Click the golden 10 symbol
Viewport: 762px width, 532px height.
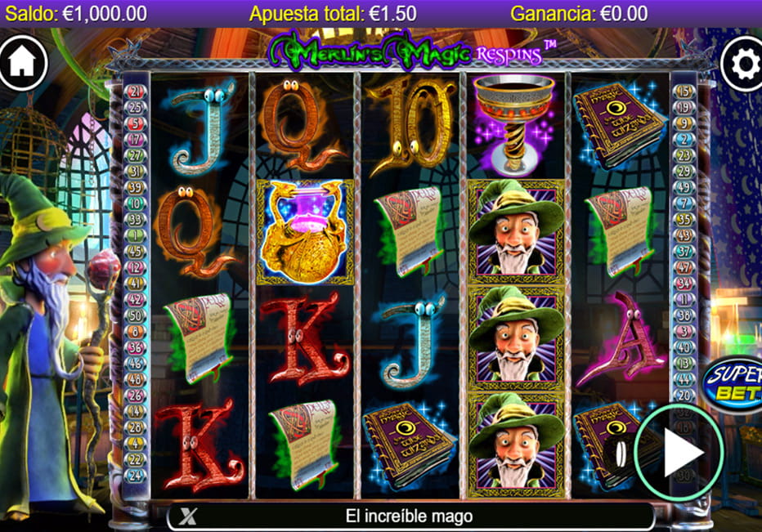411,125
